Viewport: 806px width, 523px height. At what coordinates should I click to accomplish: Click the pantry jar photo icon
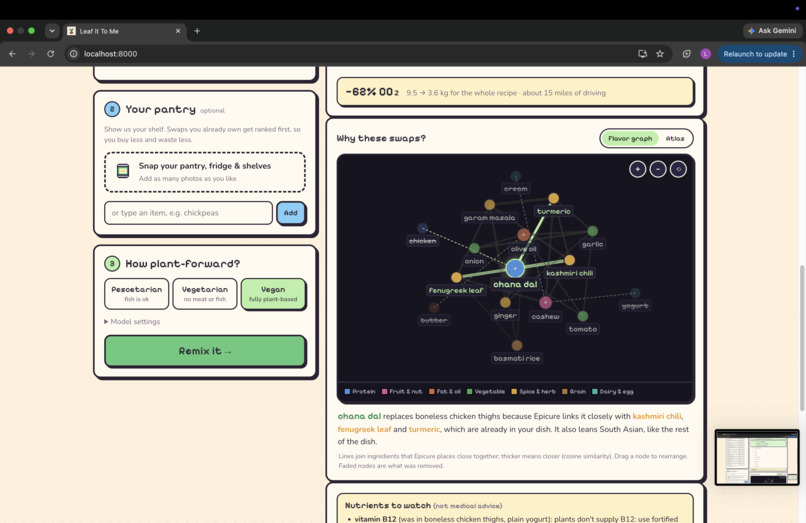point(122,171)
